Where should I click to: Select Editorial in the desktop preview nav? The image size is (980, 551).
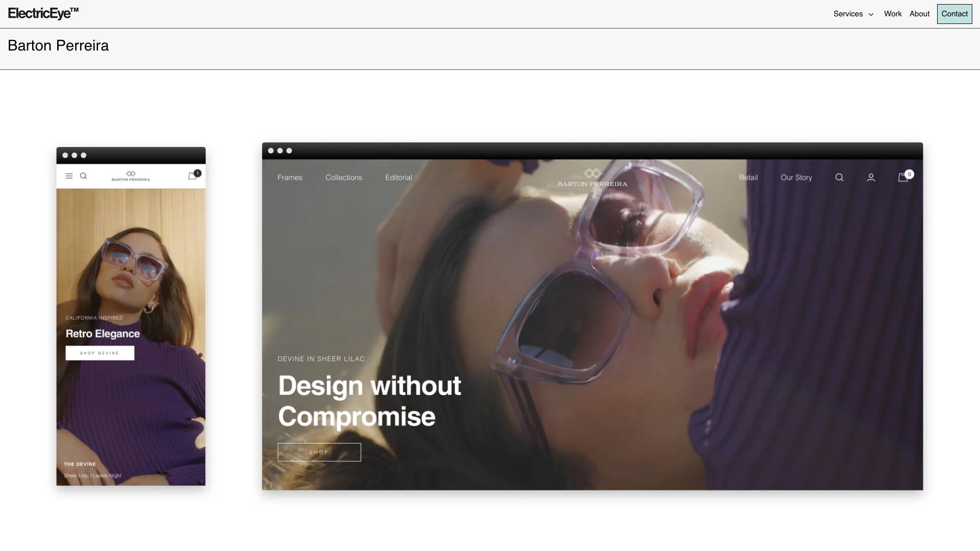click(x=399, y=178)
